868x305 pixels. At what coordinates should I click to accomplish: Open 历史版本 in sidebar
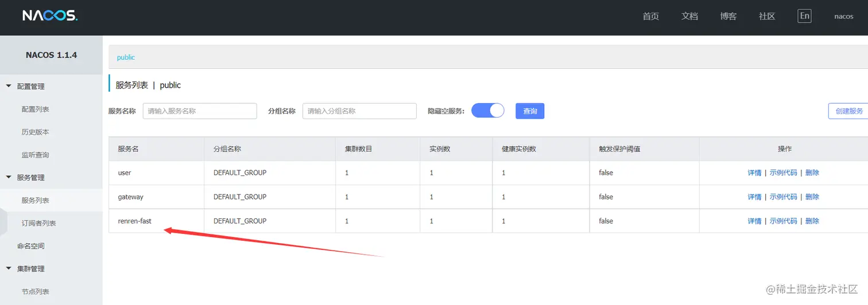coord(36,132)
